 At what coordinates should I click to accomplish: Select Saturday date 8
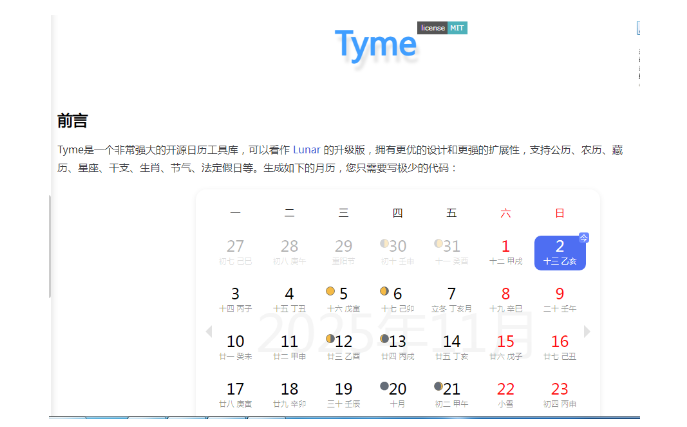[506, 300]
